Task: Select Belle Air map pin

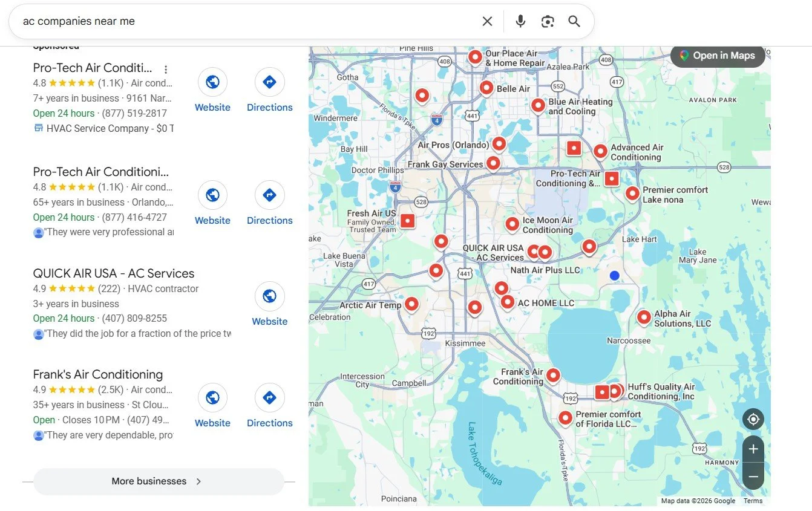Action: tap(486, 88)
